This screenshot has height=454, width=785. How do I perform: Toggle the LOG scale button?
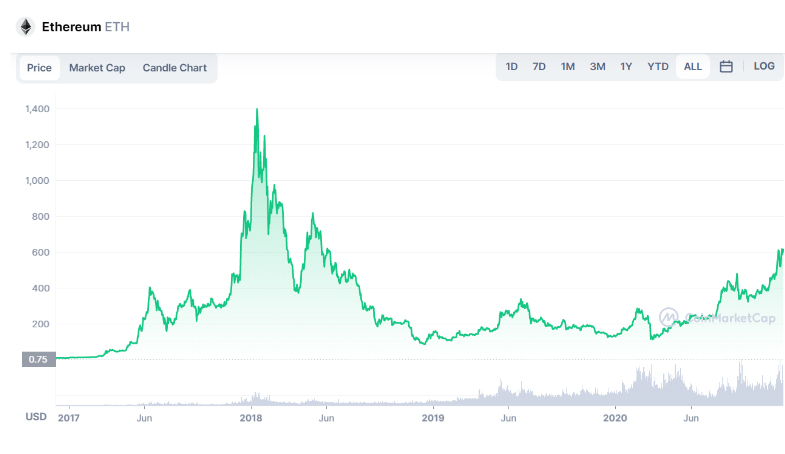(x=764, y=67)
